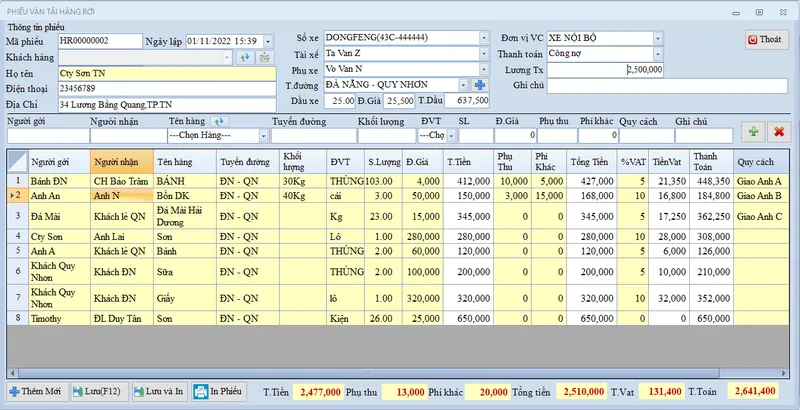Click cell 'Giao Anh C'
The width and height of the screenshot is (800, 410).
point(761,216)
